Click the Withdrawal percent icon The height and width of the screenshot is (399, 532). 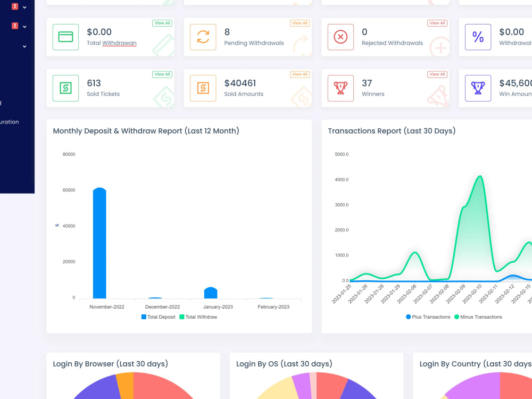tap(478, 37)
